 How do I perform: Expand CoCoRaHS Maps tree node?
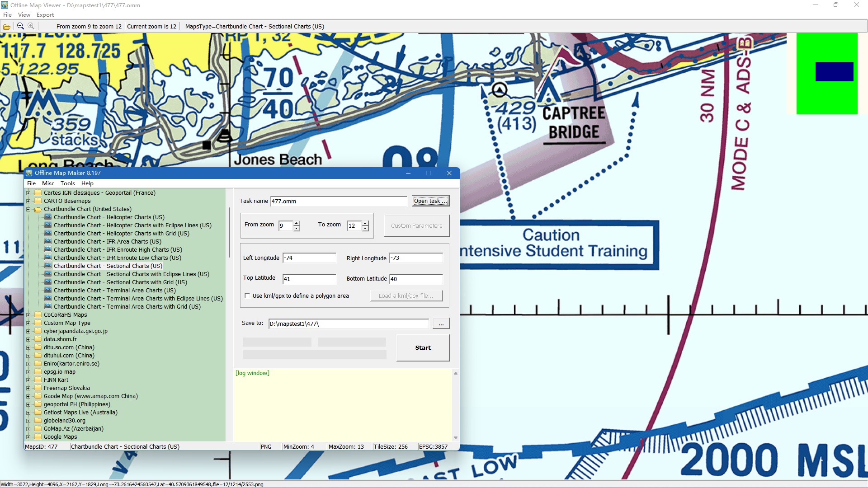click(x=28, y=315)
